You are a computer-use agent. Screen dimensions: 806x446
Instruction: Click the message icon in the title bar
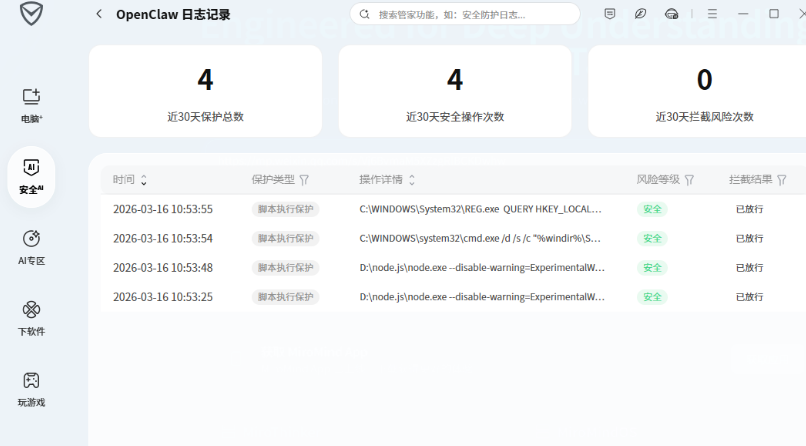610,14
